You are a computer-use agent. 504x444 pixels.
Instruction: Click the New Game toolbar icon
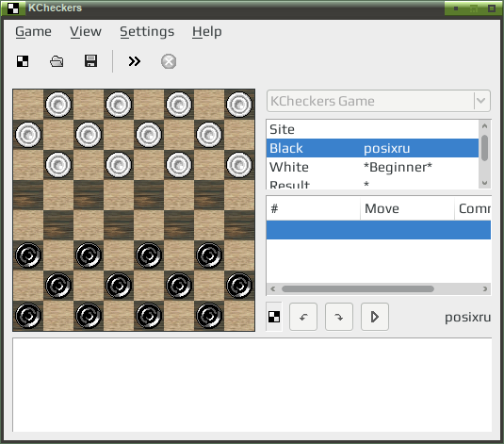[23, 61]
